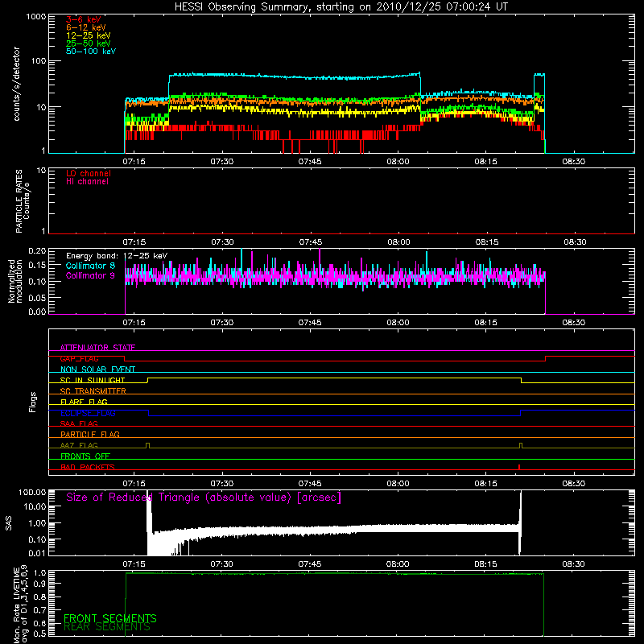Click the 08:00 time label under the counts panel
Image resolution: width=644 pixels, height=644 pixels.
(398, 162)
